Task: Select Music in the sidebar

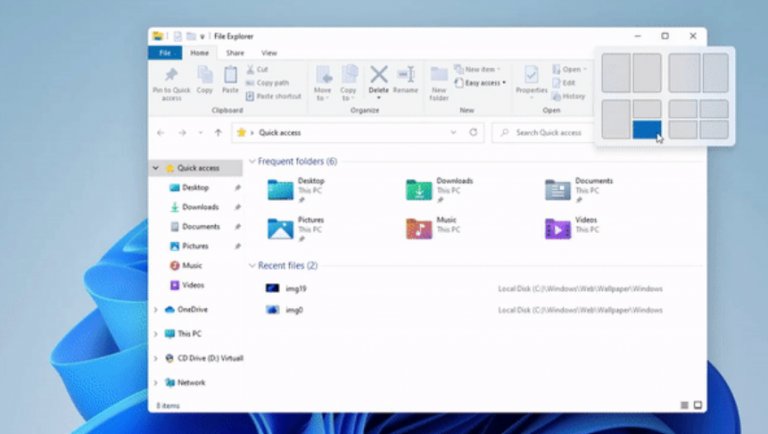Action: pos(192,265)
